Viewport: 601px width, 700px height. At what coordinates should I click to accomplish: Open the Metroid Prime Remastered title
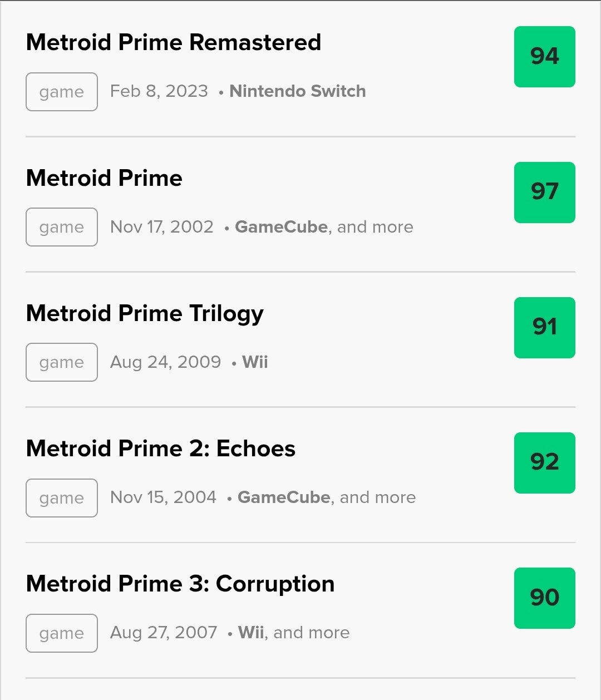pyautogui.click(x=174, y=43)
